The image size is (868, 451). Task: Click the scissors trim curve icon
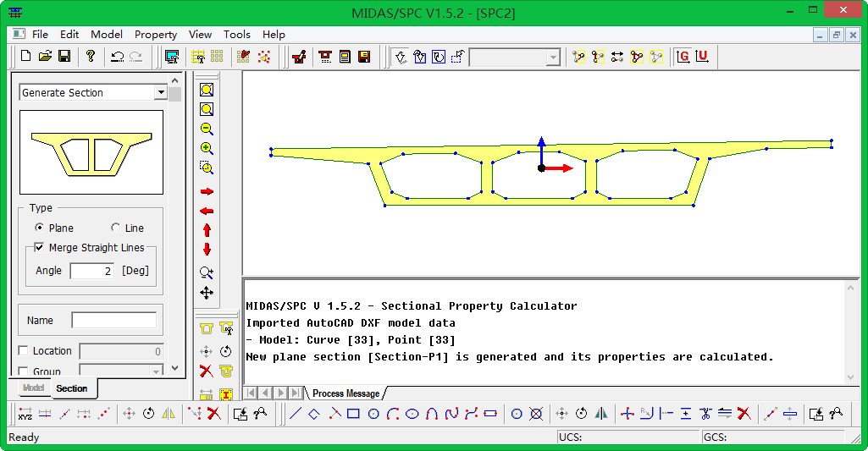(x=705, y=414)
